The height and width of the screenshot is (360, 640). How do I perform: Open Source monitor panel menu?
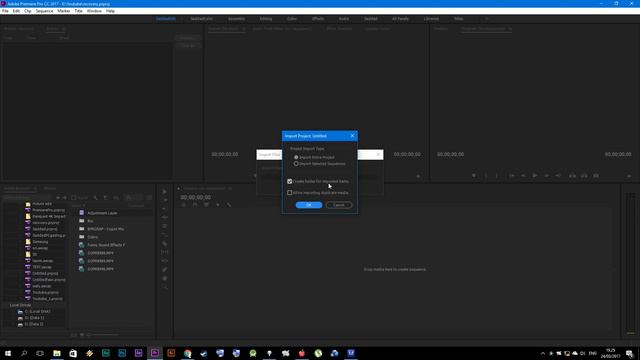pyautogui.click(x=244, y=29)
